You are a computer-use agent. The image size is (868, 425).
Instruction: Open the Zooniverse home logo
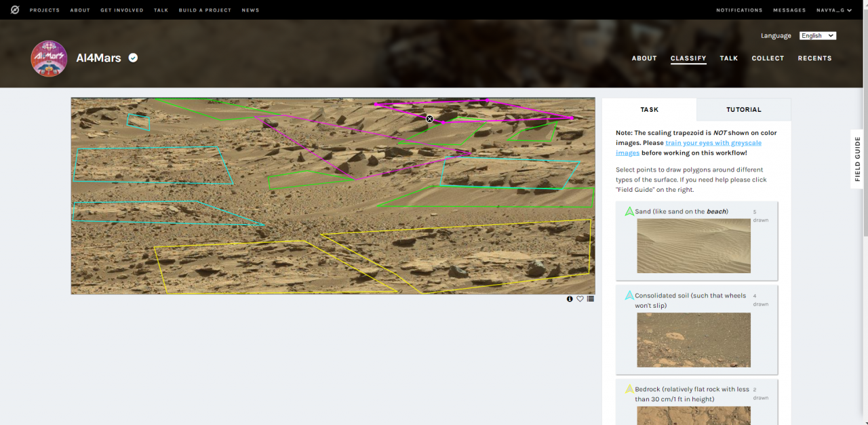[x=15, y=10]
